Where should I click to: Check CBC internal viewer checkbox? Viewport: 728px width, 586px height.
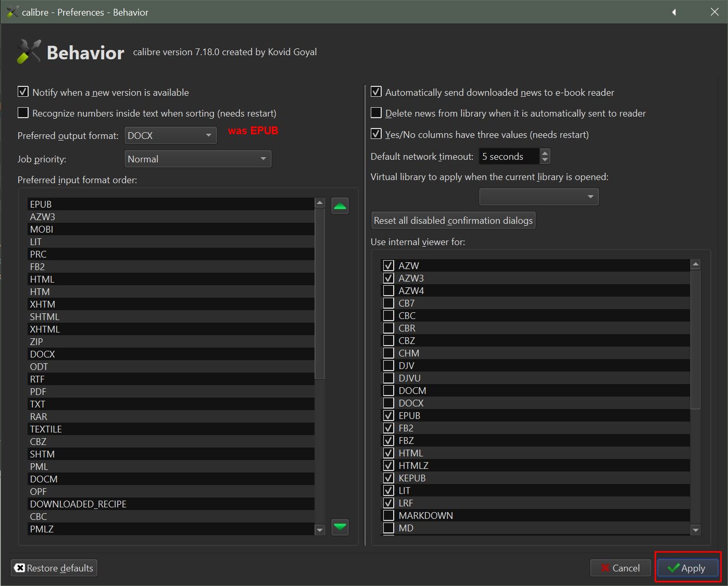coord(388,315)
